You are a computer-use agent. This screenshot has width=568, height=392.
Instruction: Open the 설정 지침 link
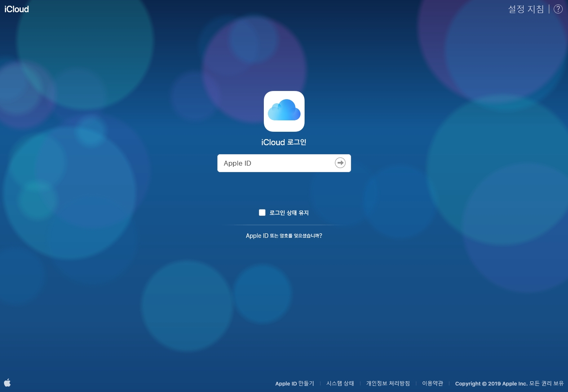(526, 9)
